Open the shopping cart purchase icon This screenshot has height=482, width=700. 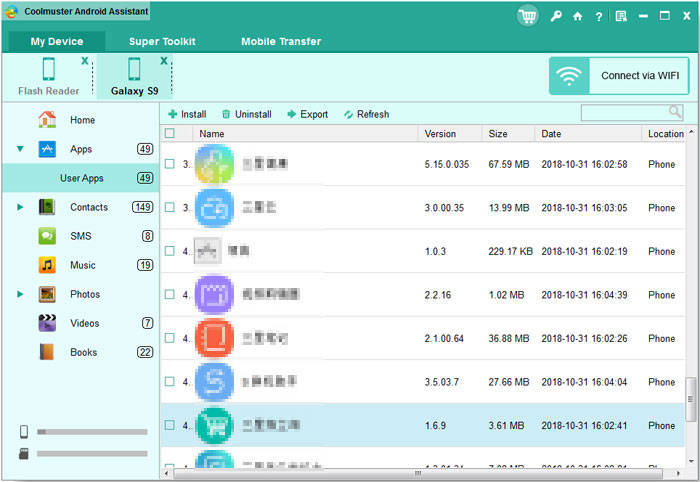528,15
